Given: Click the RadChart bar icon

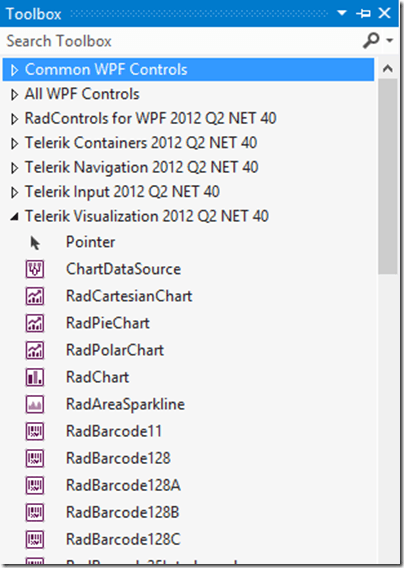Looking at the screenshot, I should 35,377.
